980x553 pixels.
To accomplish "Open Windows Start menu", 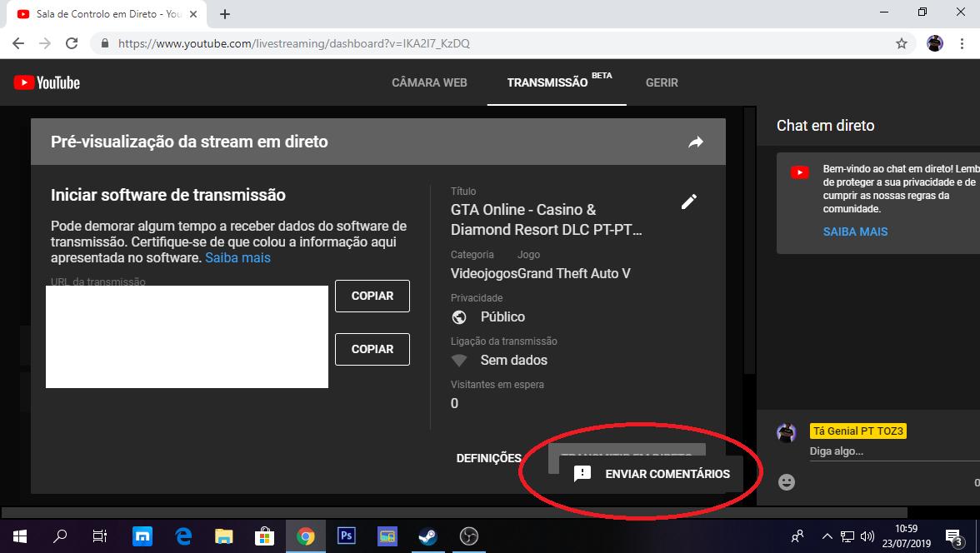I will tap(20, 536).
